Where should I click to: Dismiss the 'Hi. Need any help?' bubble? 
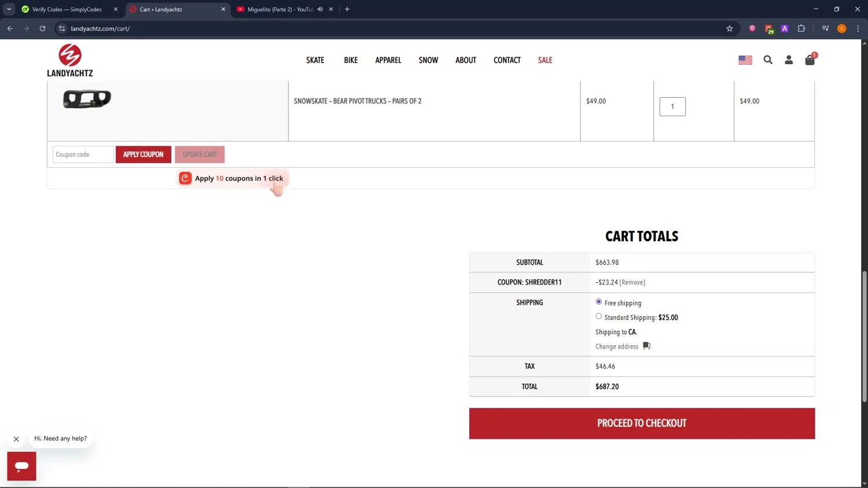point(16,439)
